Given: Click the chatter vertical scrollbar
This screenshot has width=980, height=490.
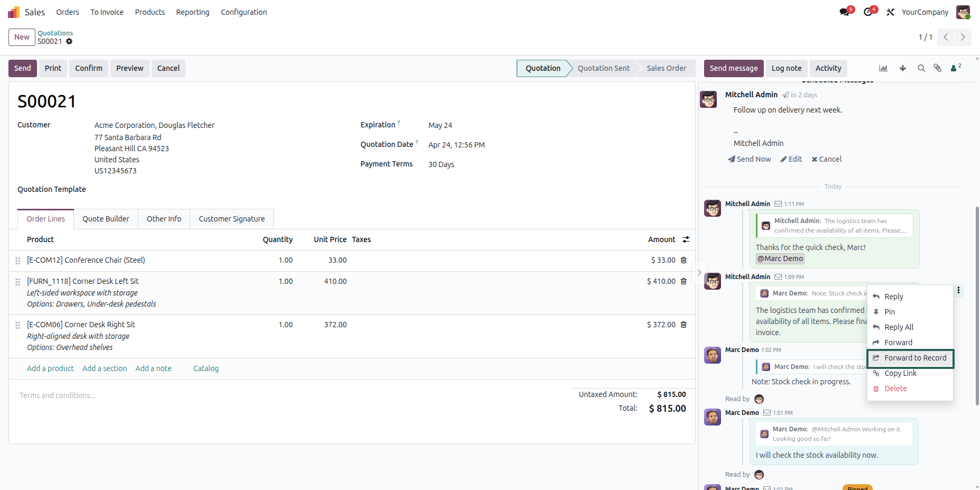Looking at the screenshot, I should tap(977, 306).
